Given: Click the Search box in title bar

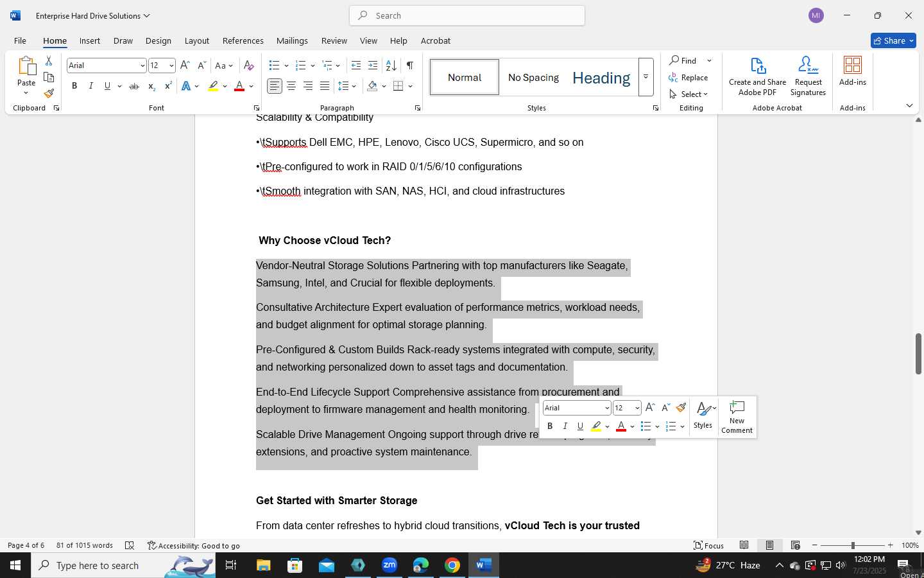Looking at the screenshot, I should (467, 15).
